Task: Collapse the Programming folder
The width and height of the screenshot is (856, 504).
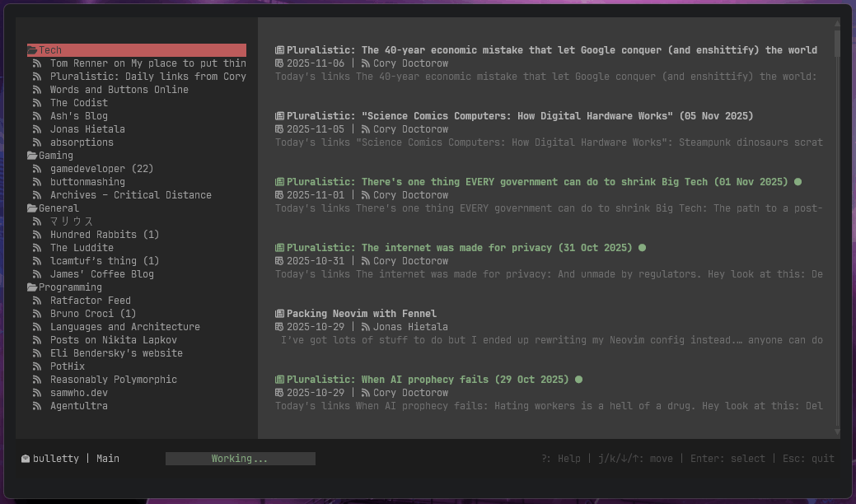Action: pos(32,287)
